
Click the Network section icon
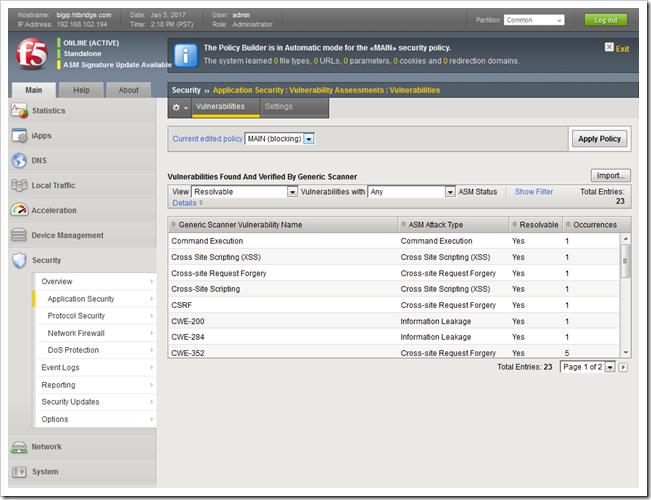pos(19,447)
